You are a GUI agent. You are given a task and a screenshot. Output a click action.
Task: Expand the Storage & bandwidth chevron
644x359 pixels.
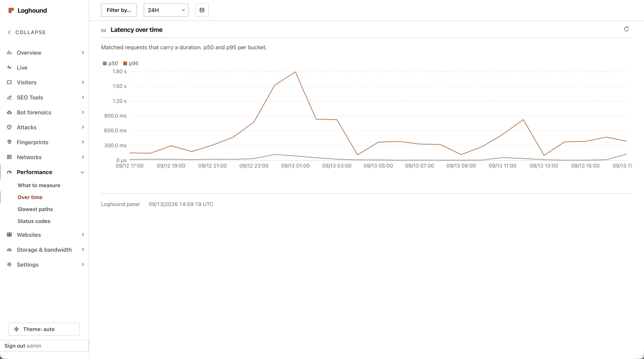tap(83, 250)
